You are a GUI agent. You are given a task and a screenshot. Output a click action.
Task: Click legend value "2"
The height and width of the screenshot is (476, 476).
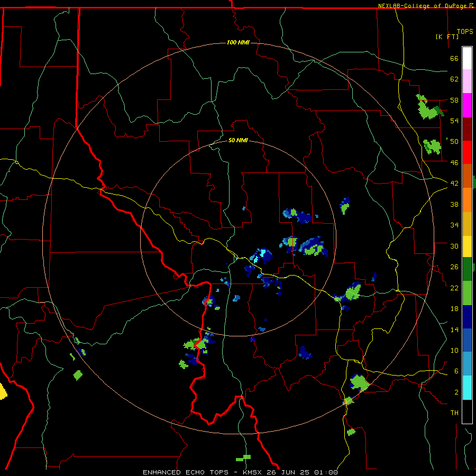point(456,392)
